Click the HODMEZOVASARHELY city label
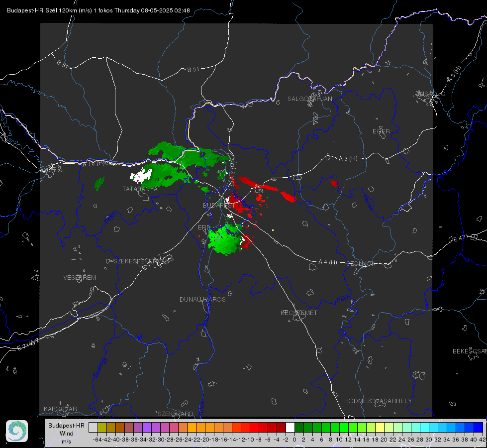Image resolution: width=487 pixels, height=448 pixels. 378,401
